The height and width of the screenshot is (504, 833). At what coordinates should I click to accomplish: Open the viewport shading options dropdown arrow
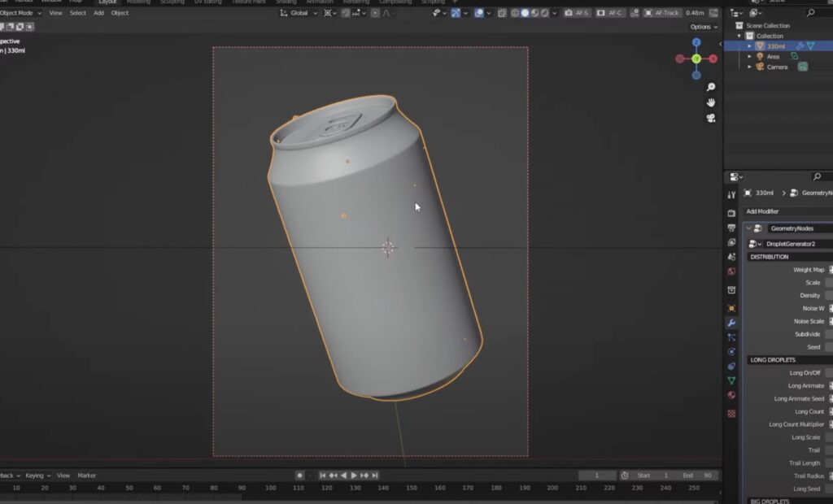(555, 13)
